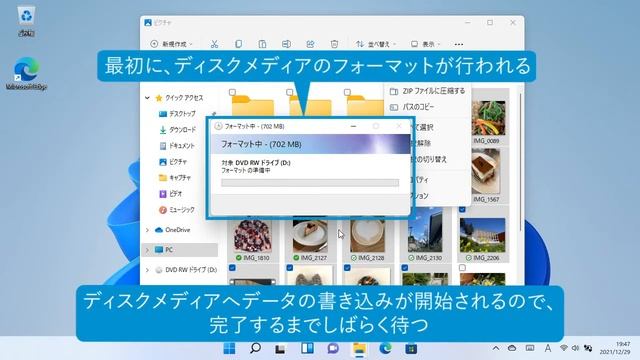Screen dimensions: 640x360
Task: Open Windows Start button on taskbar
Action: click(229, 348)
